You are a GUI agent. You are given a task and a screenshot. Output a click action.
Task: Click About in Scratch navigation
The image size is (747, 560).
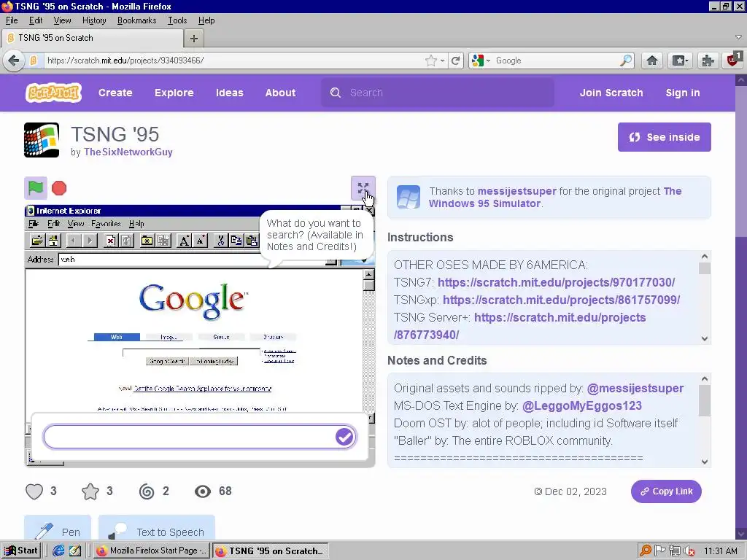coord(280,93)
